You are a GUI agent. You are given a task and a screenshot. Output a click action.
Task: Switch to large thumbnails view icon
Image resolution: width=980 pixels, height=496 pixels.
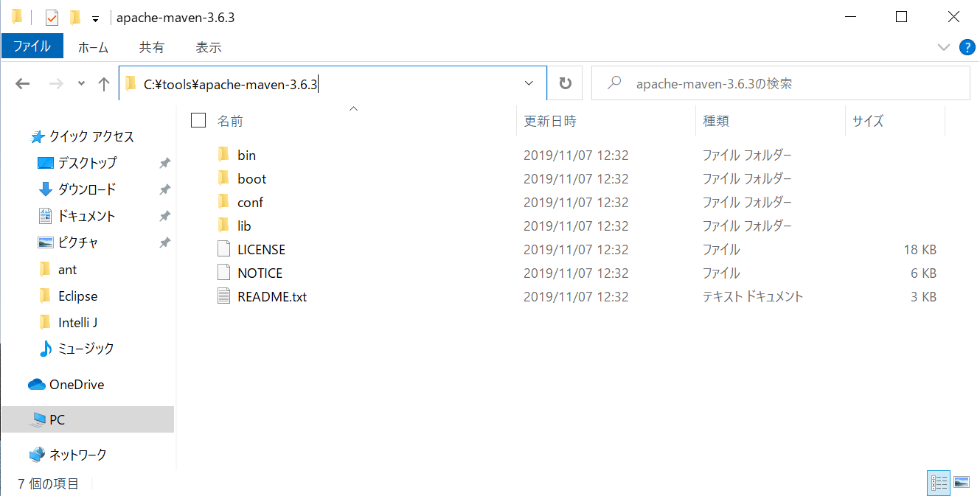(962, 483)
